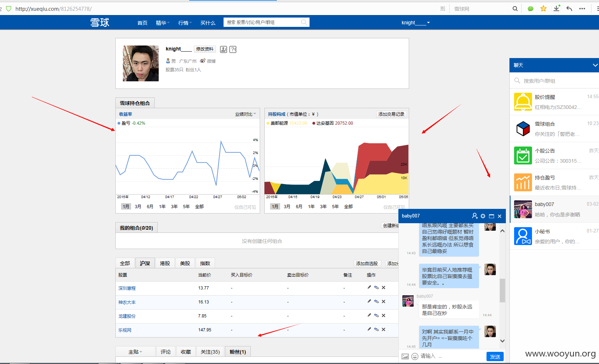
Task: Open the profile card icon next to 修改资料
Action: tap(224, 49)
